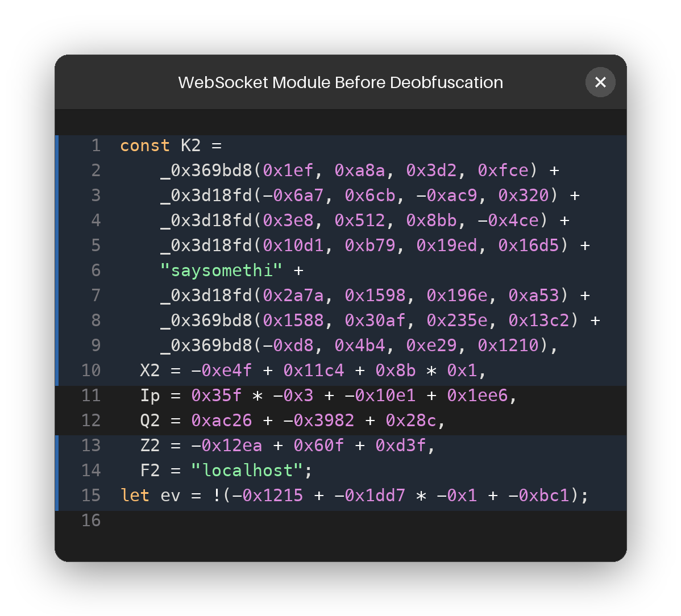Click variable F2 on line 14
Screen dimensions: 681x616
coord(150,470)
